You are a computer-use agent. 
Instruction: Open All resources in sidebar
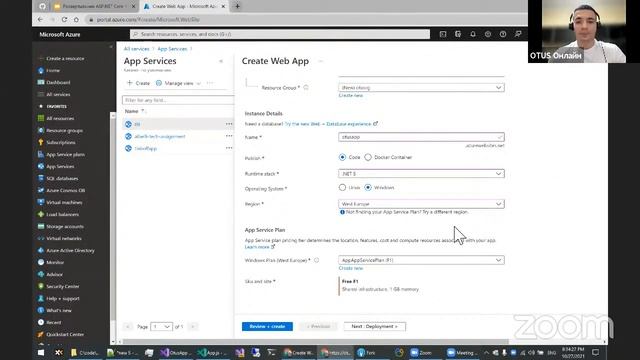pyautogui.click(x=60, y=118)
